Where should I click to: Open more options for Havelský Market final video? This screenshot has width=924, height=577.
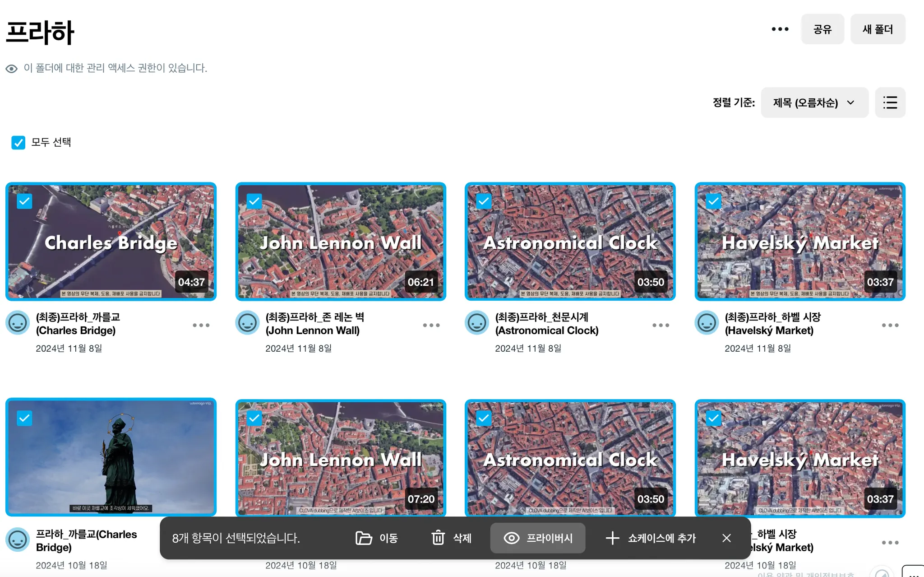tap(890, 325)
